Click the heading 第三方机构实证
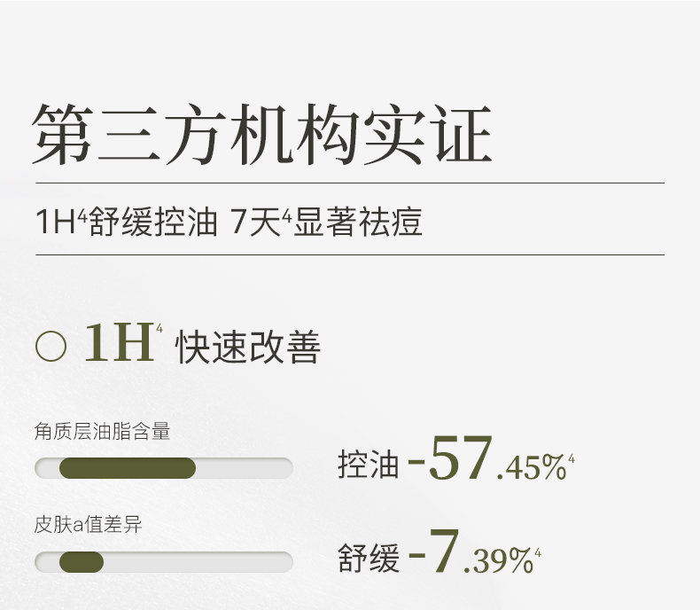 point(261,136)
